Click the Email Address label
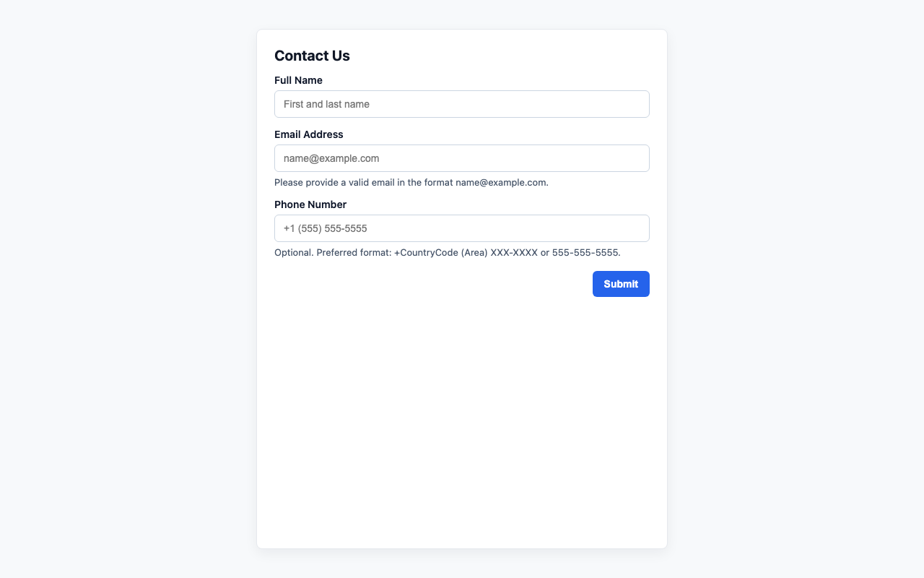The image size is (924, 578). pos(308,134)
